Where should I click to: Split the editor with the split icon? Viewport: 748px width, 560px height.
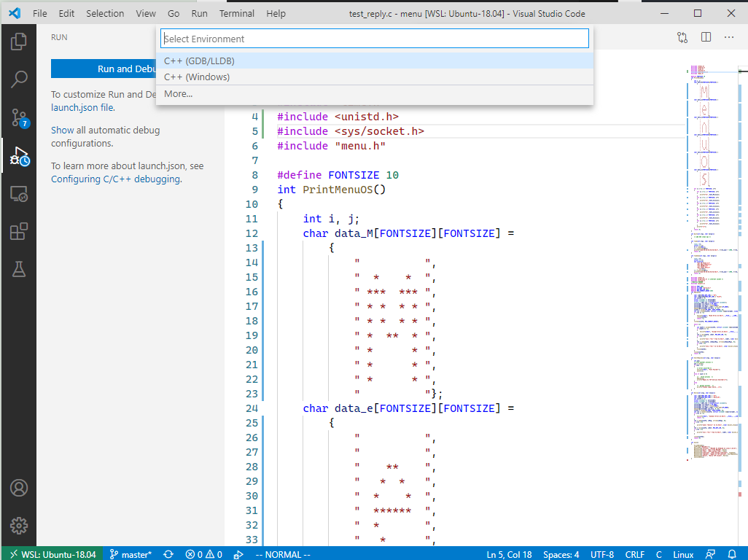coord(706,37)
